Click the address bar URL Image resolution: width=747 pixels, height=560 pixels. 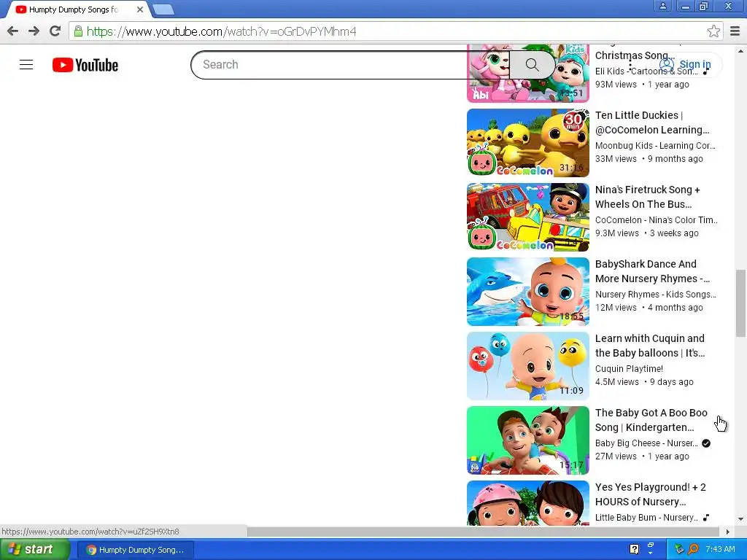(x=222, y=31)
